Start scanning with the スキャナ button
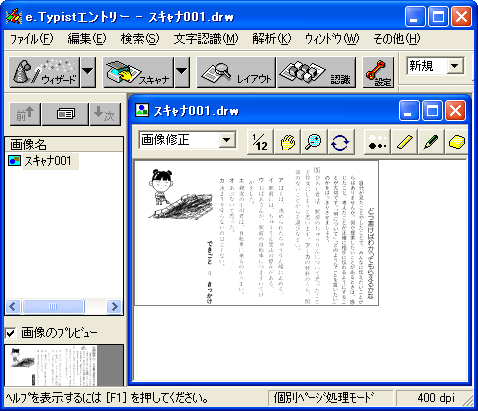The image size is (478, 411). 138,72
